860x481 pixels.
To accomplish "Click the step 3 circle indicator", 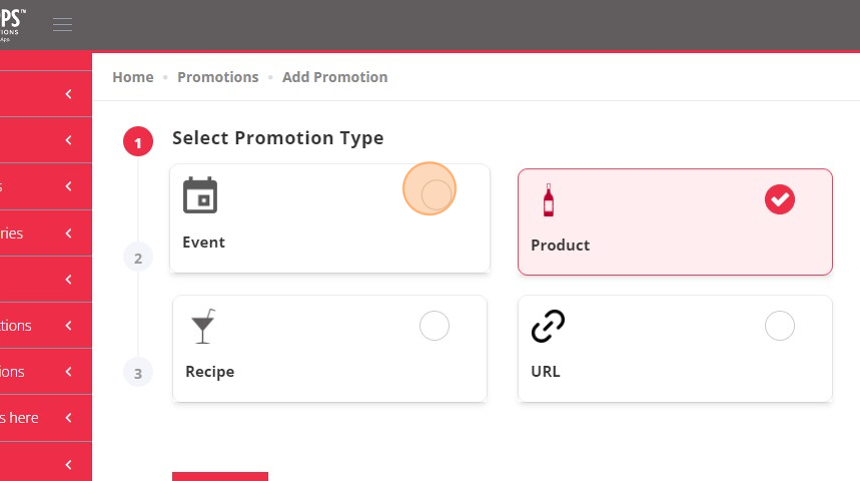I will tap(138, 373).
